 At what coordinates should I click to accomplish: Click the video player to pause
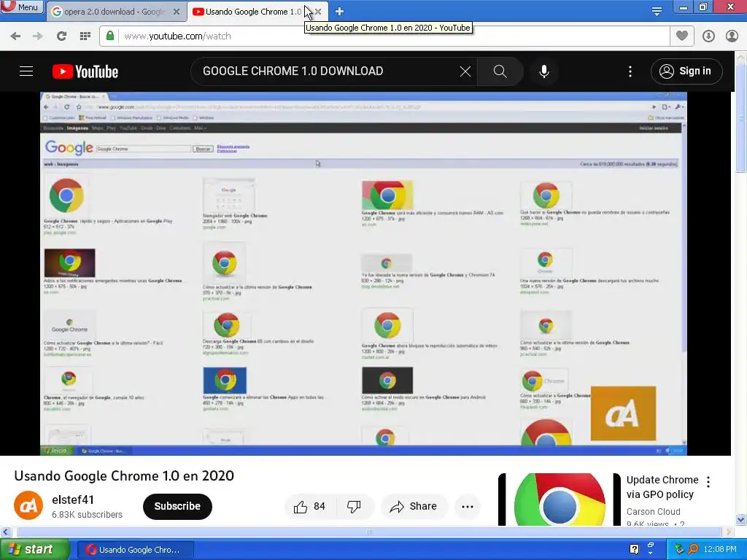363,273
